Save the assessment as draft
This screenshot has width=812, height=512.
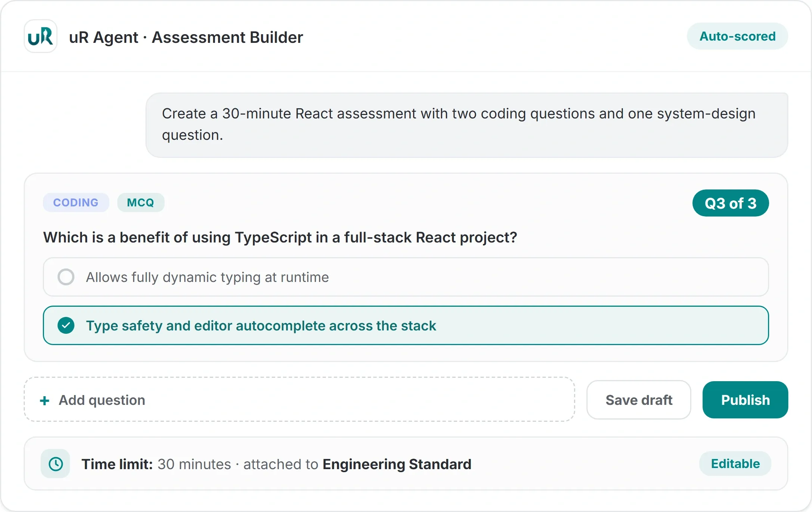click(x=639, y=400)
